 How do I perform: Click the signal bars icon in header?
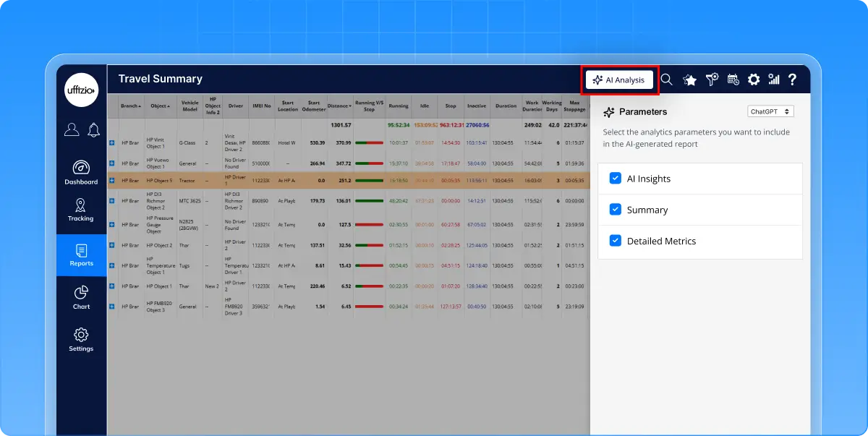point(774,80)
